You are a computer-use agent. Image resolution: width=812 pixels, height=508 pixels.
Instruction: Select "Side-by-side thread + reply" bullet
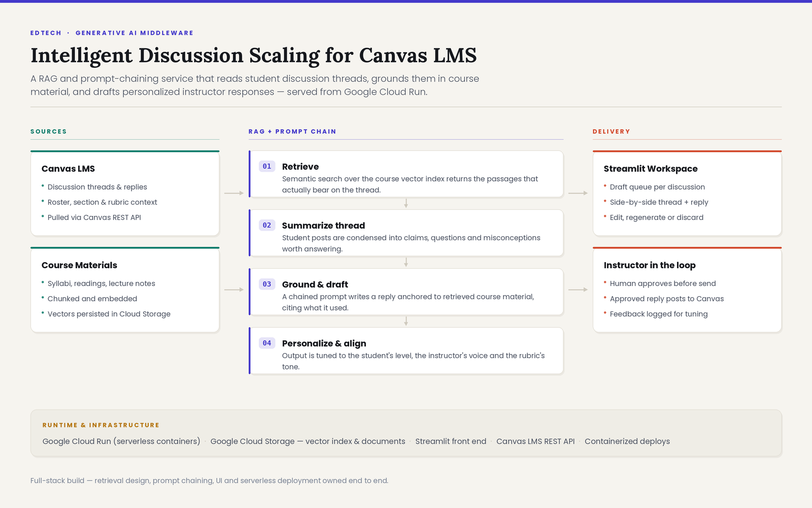click(x=659, y=202)
